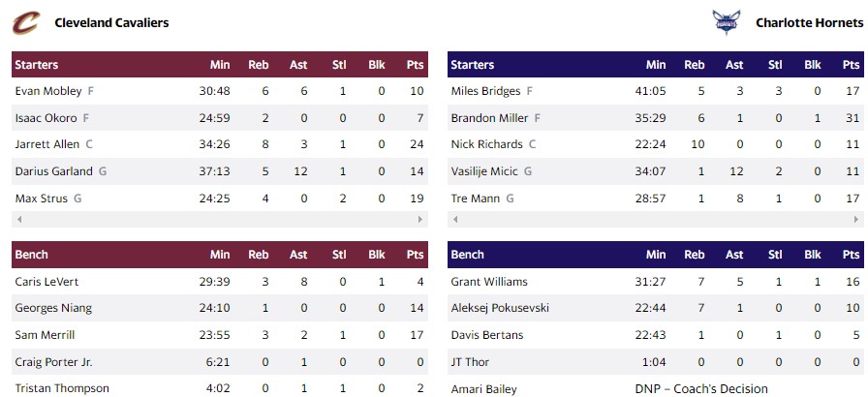Viewport: 868px width, 397px height.
Task: Click left scroll arrow under Hornets starters
Action: tap(454, 220)
